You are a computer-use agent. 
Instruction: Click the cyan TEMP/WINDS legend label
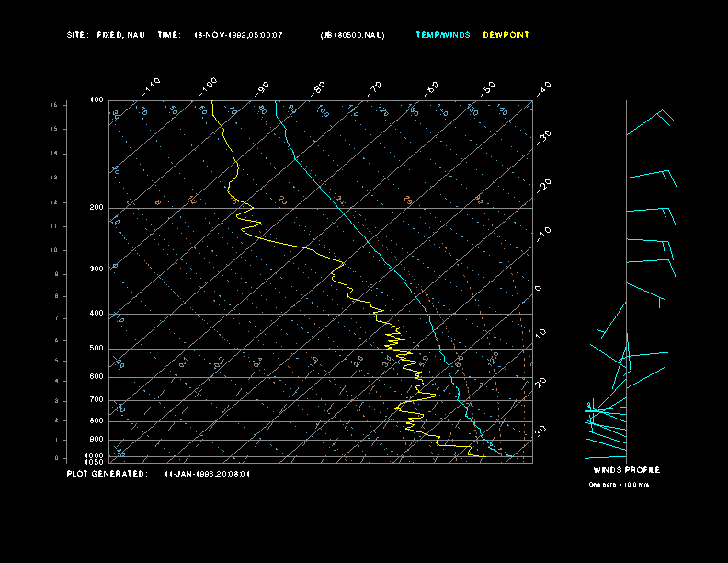[x=442, y=35]
